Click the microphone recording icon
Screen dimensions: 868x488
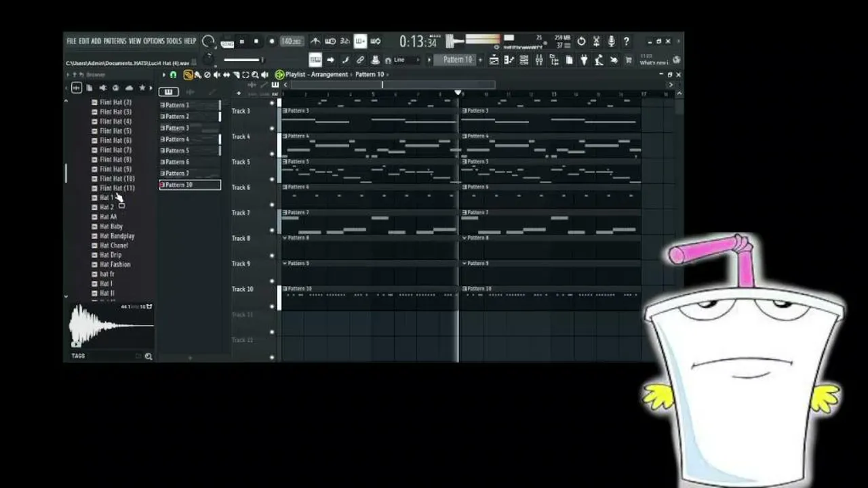coord(611,41)
